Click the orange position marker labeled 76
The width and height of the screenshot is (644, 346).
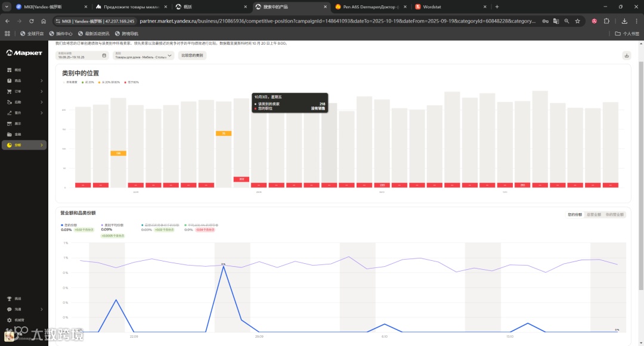224,133
